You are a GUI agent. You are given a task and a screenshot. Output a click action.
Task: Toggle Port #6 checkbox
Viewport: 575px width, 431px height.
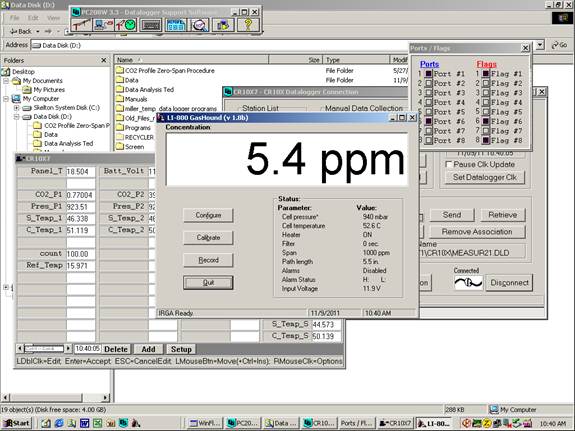click(x=428, y=121)
